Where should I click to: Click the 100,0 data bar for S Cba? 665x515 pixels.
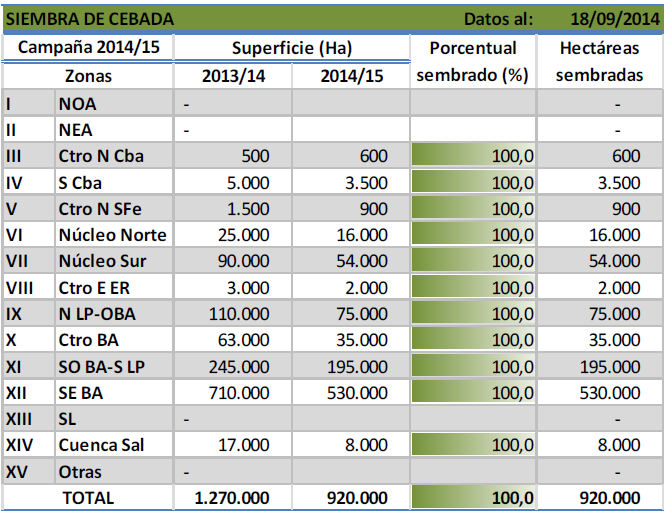[x=472, y=182]
